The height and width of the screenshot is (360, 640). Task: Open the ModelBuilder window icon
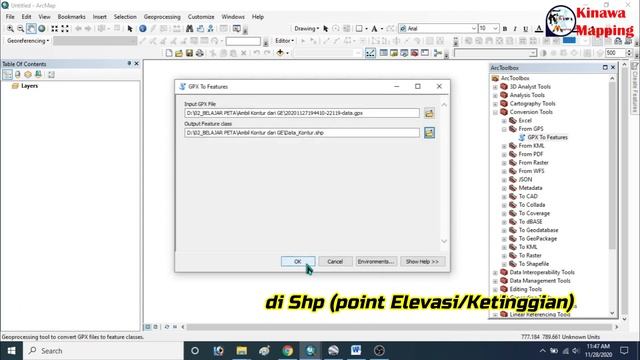pos(438,53)
